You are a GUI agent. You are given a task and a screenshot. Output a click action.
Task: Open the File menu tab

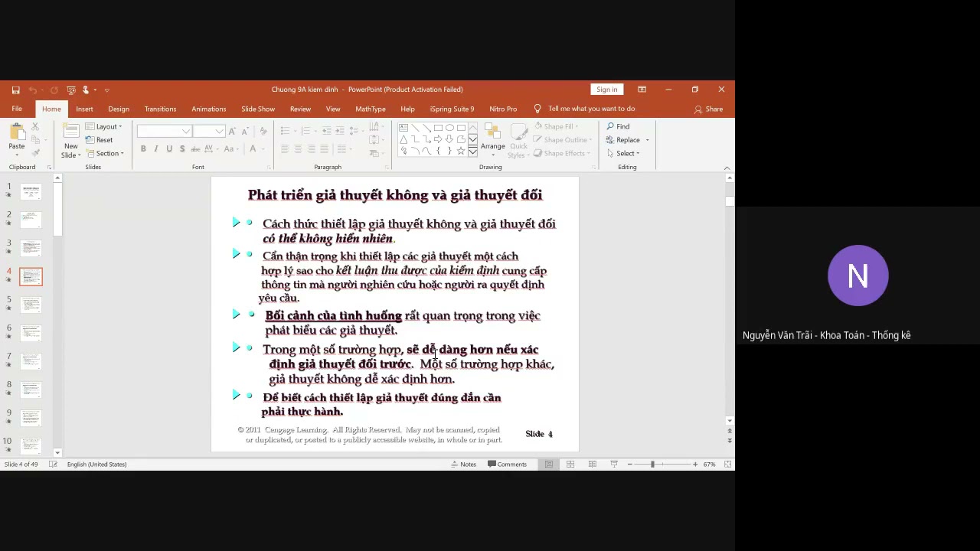pos(17,109)
